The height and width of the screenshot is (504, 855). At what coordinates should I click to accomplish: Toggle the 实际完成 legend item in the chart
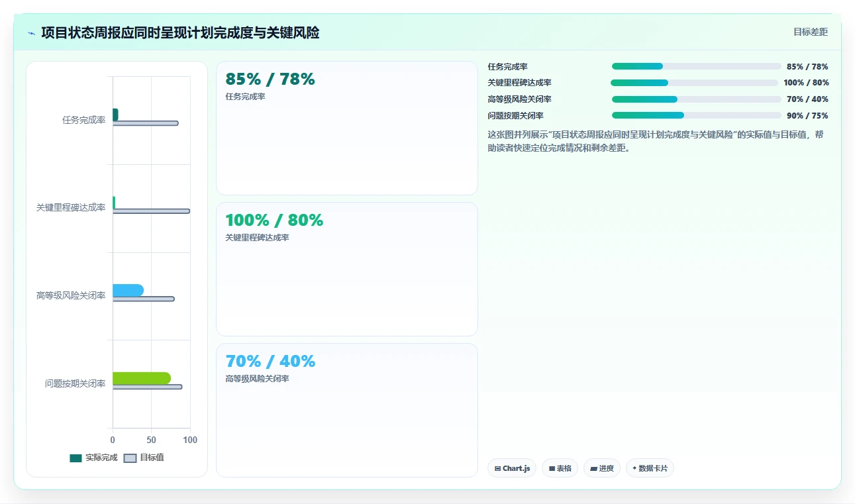93,458
